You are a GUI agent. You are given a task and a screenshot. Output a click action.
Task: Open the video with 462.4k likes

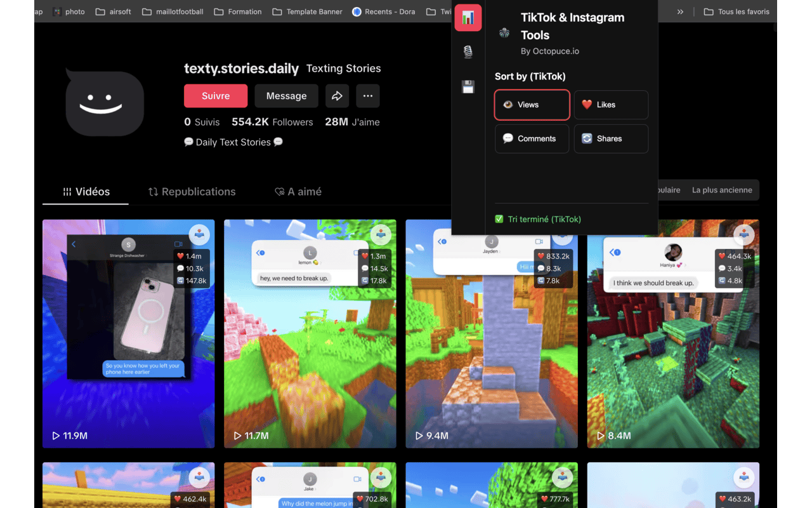(x=128, y=485)
